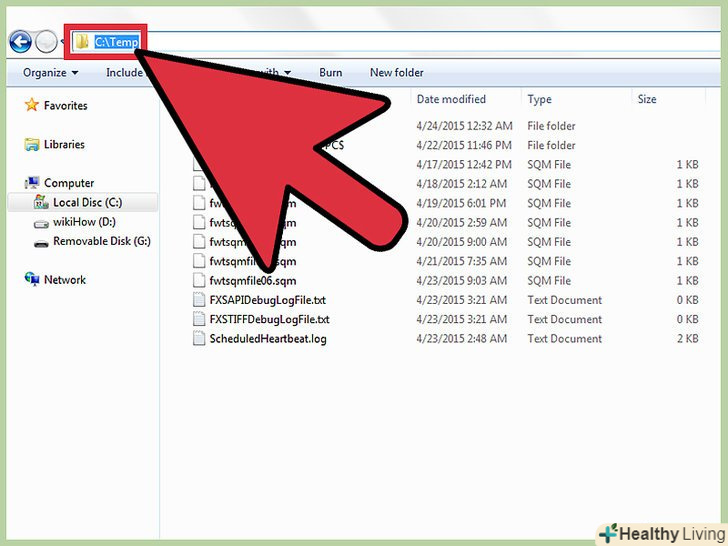This screenshot has height=546, width=728.
Task: Select Local Disc (C:) in sidebar
Action: pos(88,202)
